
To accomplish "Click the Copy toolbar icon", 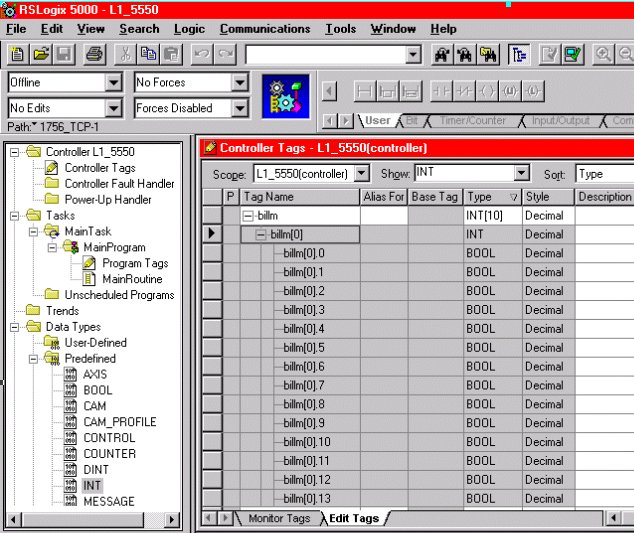I will click(x=148, y=54).
